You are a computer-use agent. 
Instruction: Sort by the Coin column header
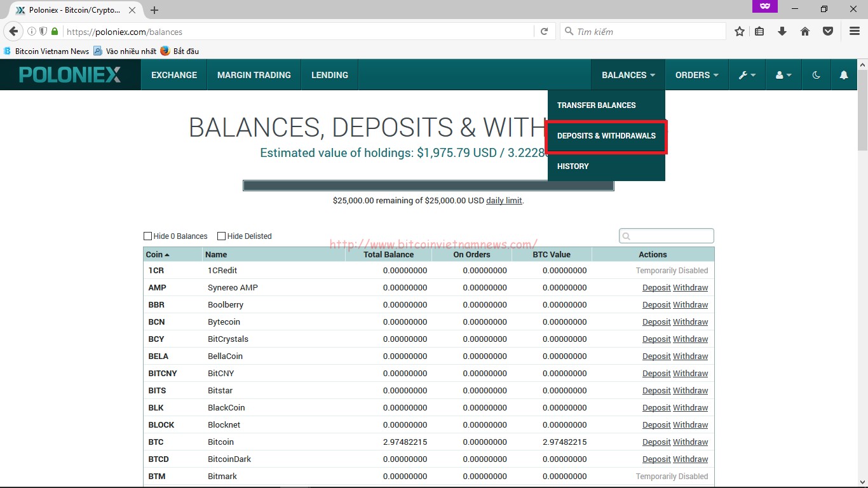173,254
